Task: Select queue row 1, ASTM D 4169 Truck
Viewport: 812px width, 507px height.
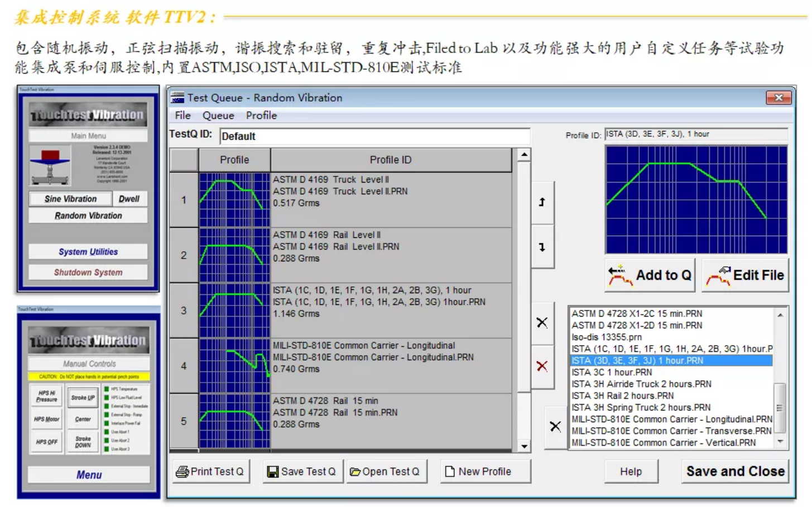Action: (x=340, y=200)
